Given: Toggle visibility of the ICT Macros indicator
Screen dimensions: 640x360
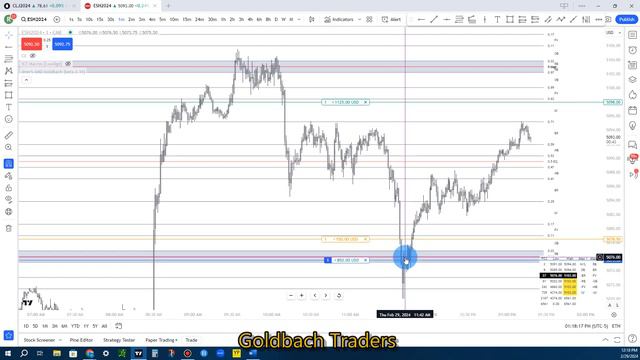Looking at the screenshot, I should 68,64.
